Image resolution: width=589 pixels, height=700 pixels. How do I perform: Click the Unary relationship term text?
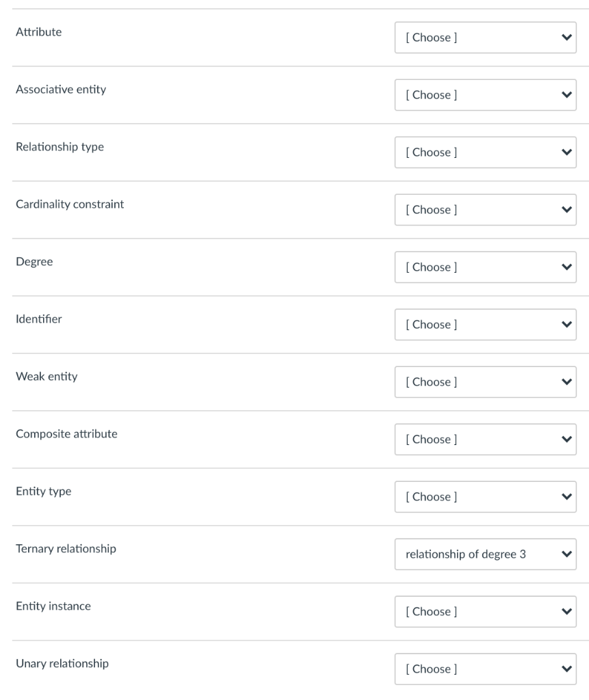coord(62,663)
